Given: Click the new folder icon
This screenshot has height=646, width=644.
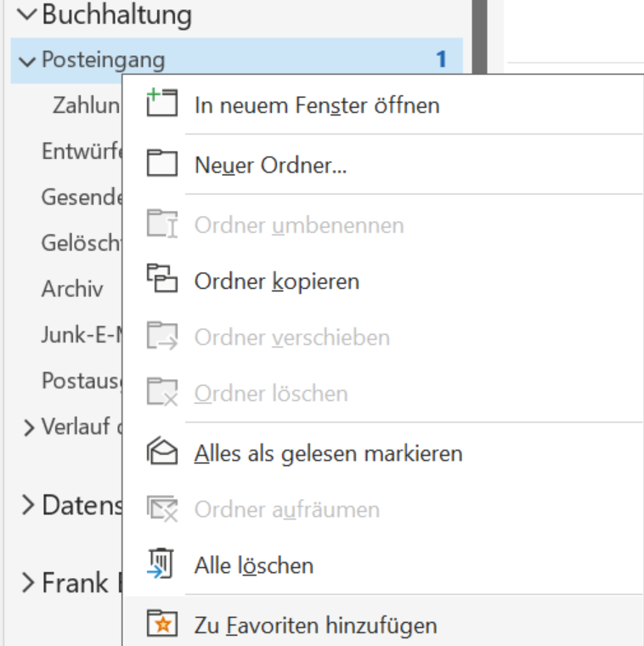Looking at the screenshot, I should click(161, 163).
